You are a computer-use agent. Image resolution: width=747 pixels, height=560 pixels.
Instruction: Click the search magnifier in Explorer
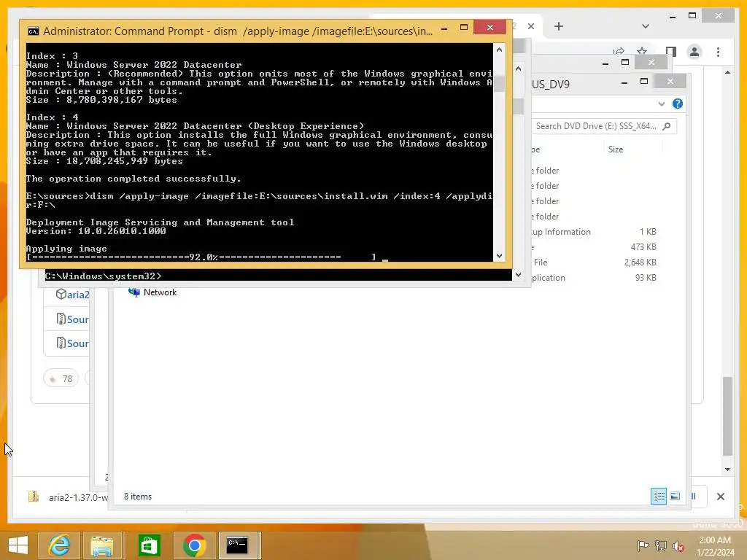667,126
